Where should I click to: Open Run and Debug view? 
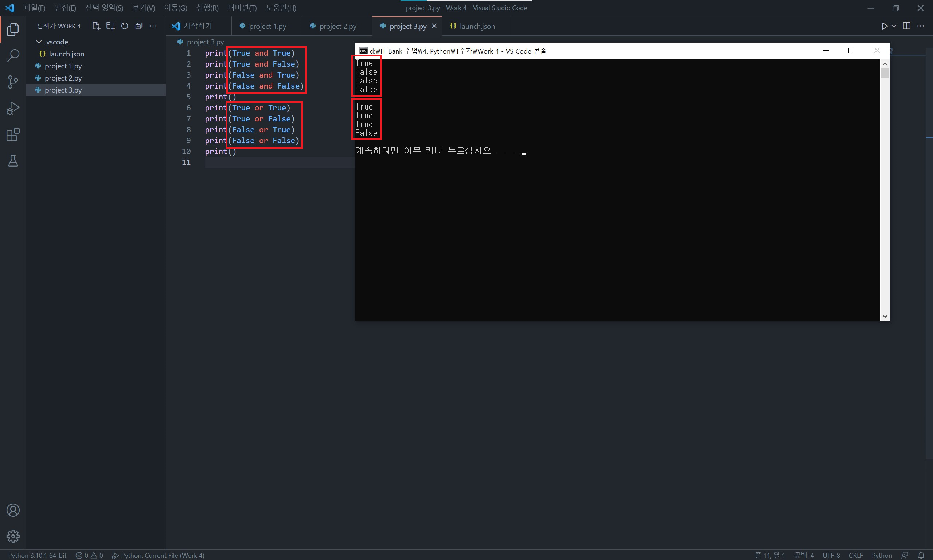[x=13, y=108]
